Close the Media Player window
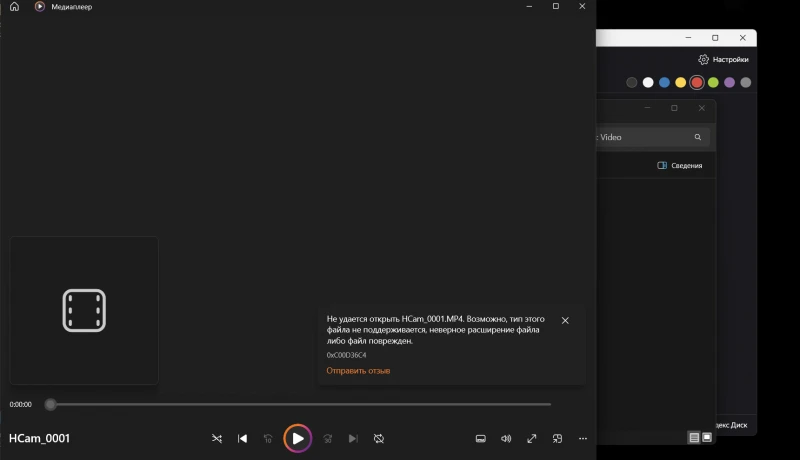The image size is (800, 460). pos(582,6)
